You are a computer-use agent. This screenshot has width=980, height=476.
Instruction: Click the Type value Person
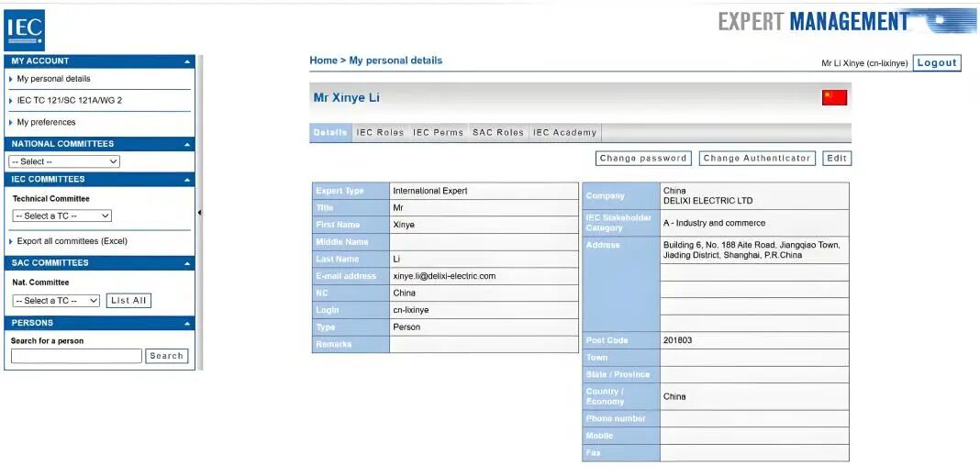406,327
